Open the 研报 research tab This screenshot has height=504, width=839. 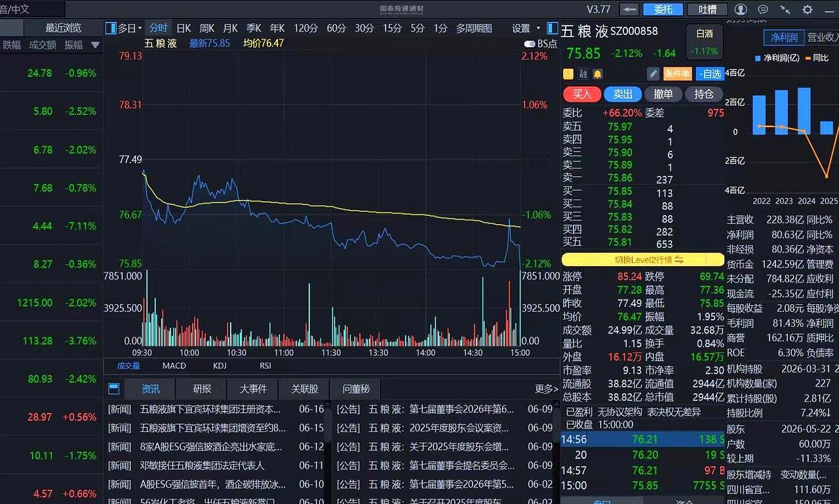[x=202, y=389]
